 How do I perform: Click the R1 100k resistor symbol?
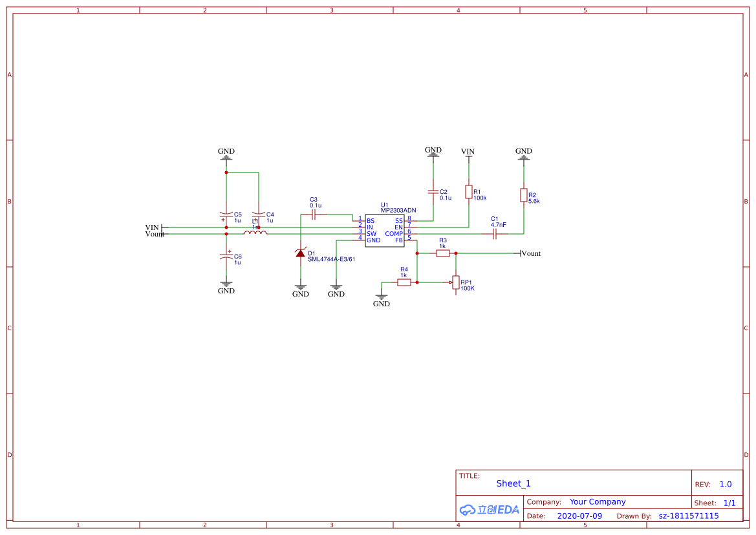[x=468, y=192]
